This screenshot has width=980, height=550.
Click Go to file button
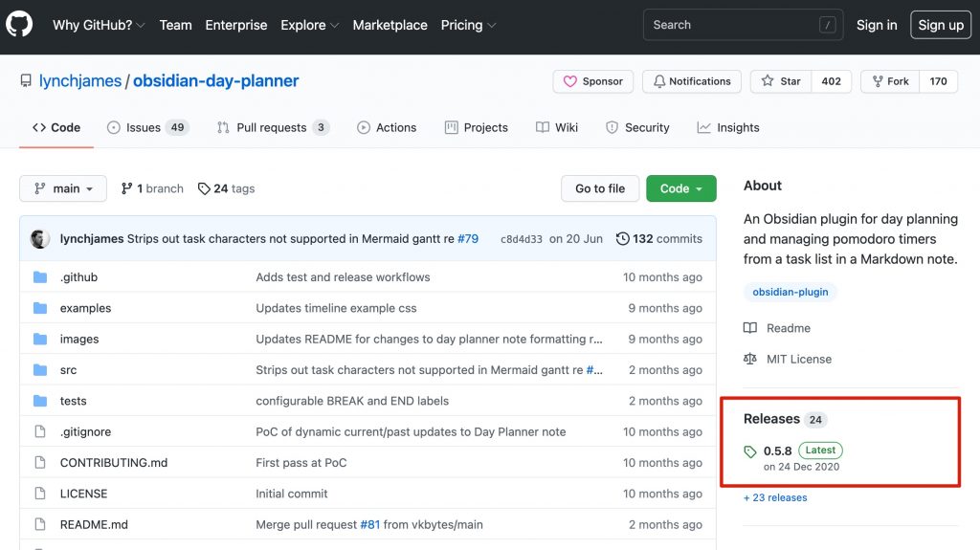tap(600, 188)
